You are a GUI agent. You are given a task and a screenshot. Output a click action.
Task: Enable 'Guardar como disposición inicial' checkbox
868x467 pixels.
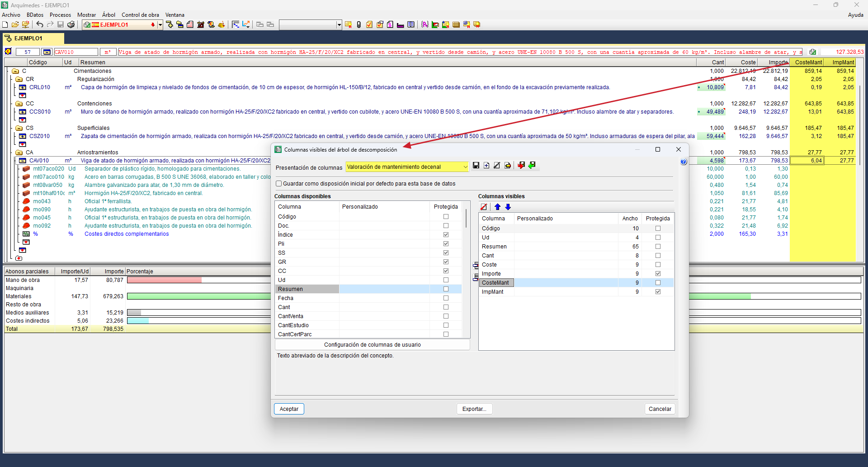279,184
